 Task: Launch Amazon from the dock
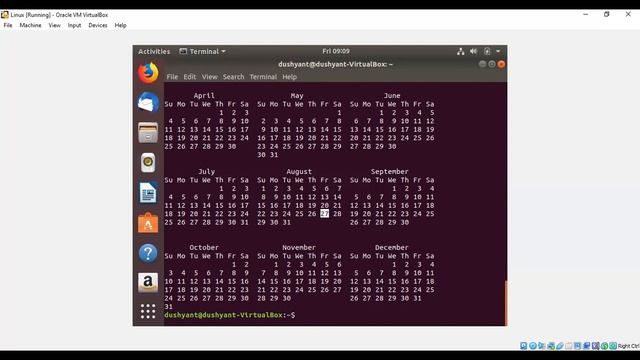click(148, 282)
